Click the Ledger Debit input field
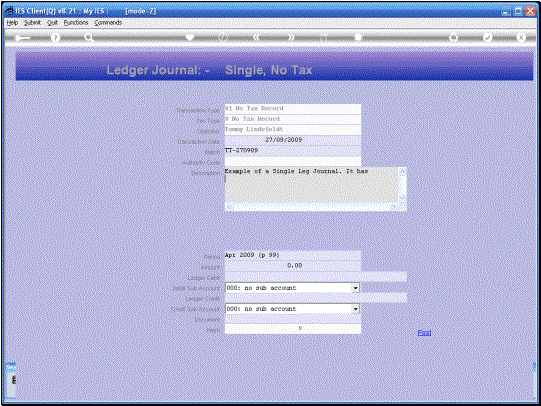 (316, 277)
